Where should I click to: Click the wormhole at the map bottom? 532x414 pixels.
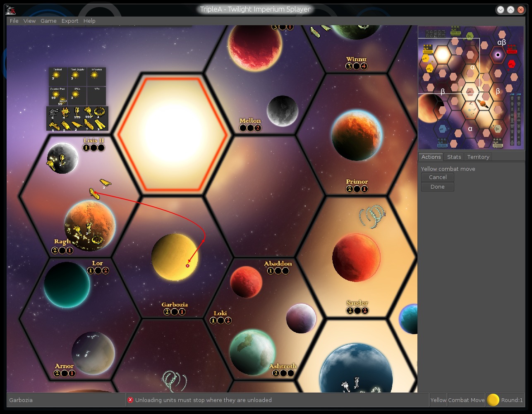pyautogui.click(x=174, y=381)
